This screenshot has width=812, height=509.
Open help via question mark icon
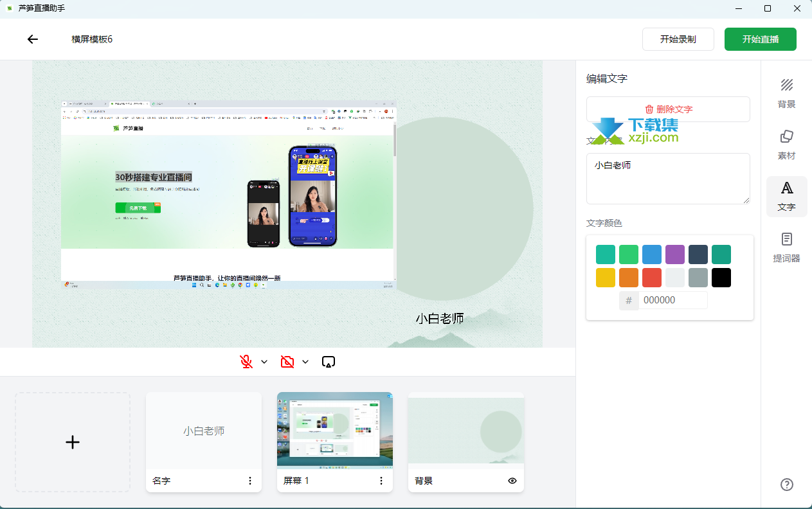tap(786, 485)
